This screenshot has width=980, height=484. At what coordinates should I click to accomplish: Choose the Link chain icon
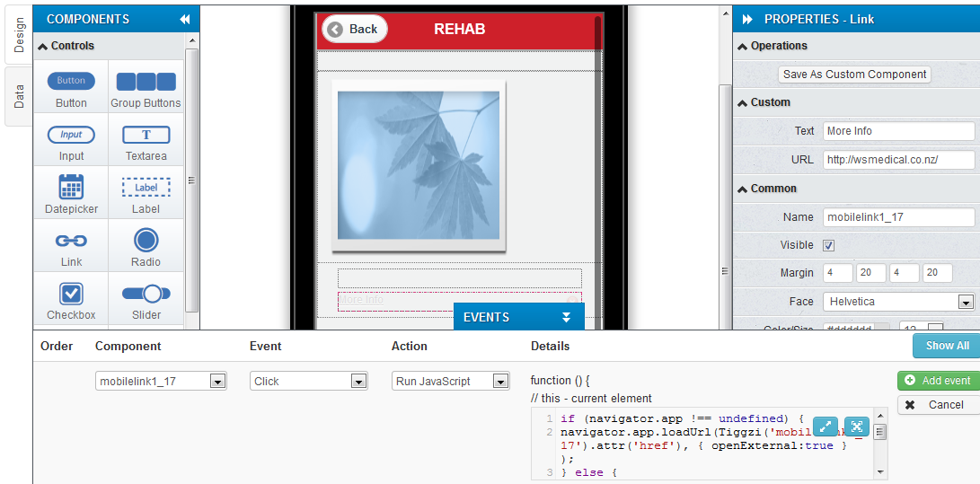point(71,241)
